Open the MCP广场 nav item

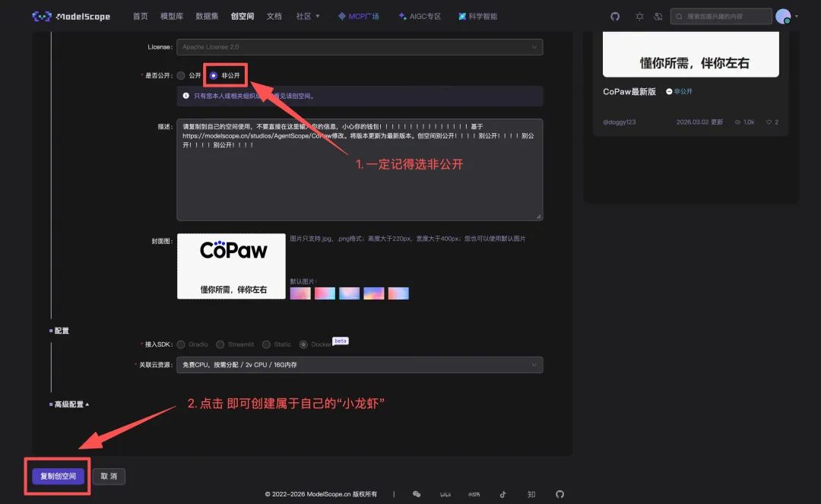(359, 16)
